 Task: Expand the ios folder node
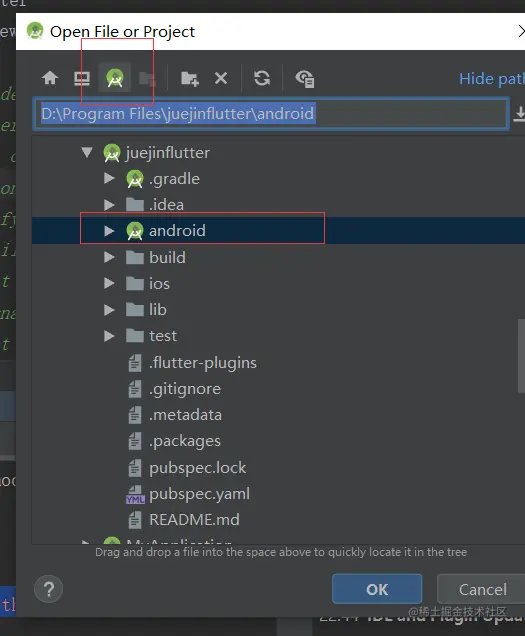(x=109, y=283)
